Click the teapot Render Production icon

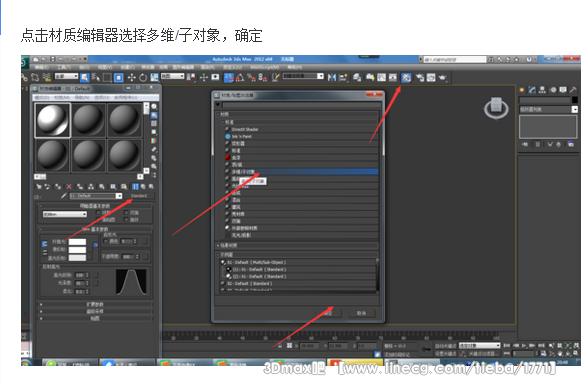442,78
